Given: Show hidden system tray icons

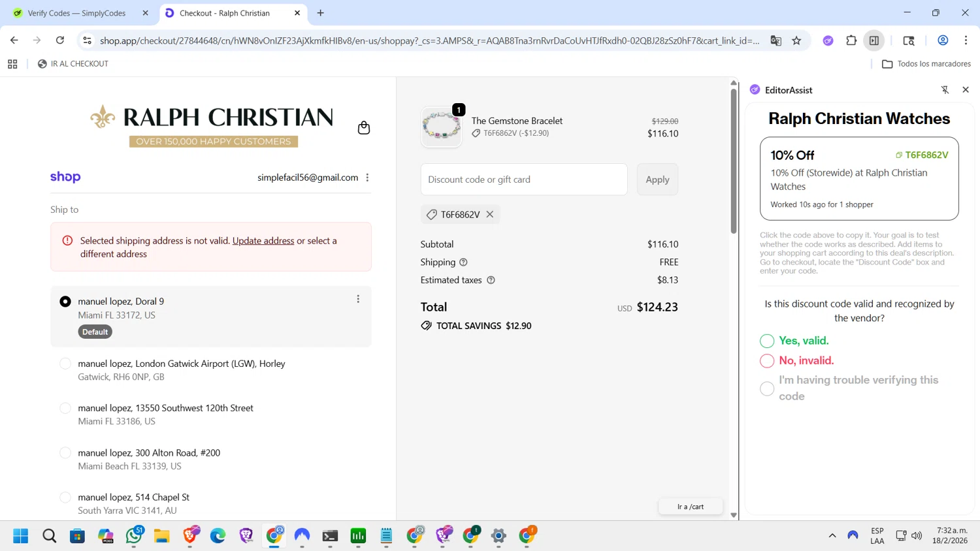Looking at the screenshot, I should [832, 536].
